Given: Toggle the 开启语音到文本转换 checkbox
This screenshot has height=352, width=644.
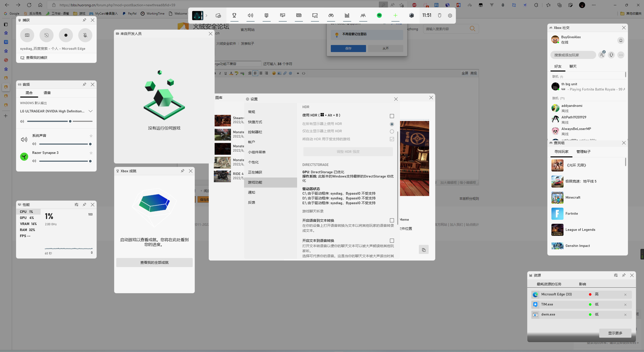Looking at the screenshot, I should point(392,220).
